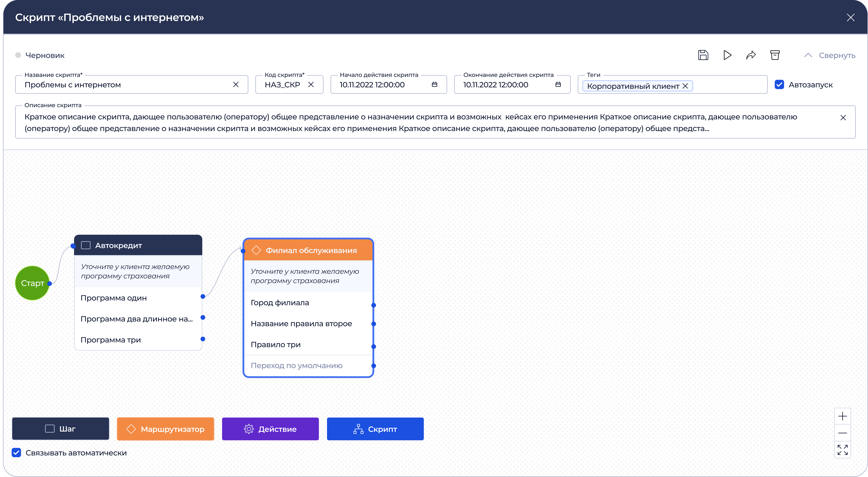The width and height of the screenshot is (868, 477).
Task: Select the Программа три row
Action: coord(138,340)
